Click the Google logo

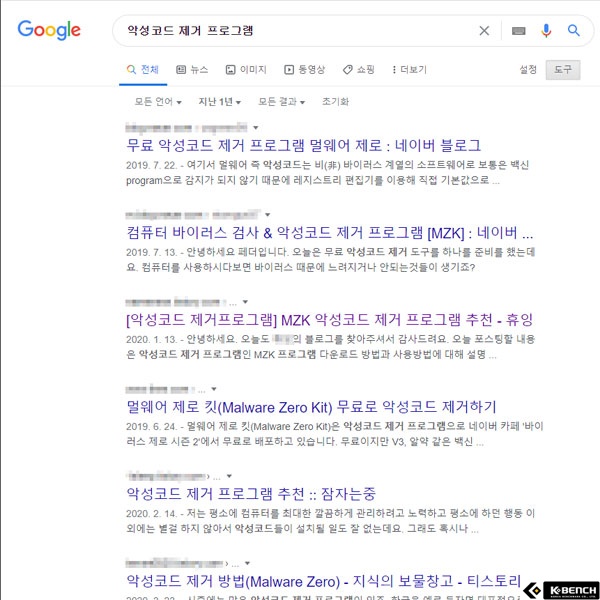(x=49, y=30)
